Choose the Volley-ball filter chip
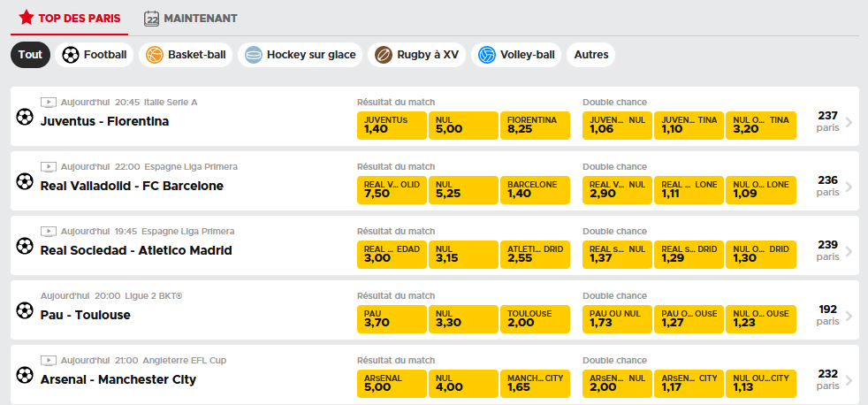 516,55
